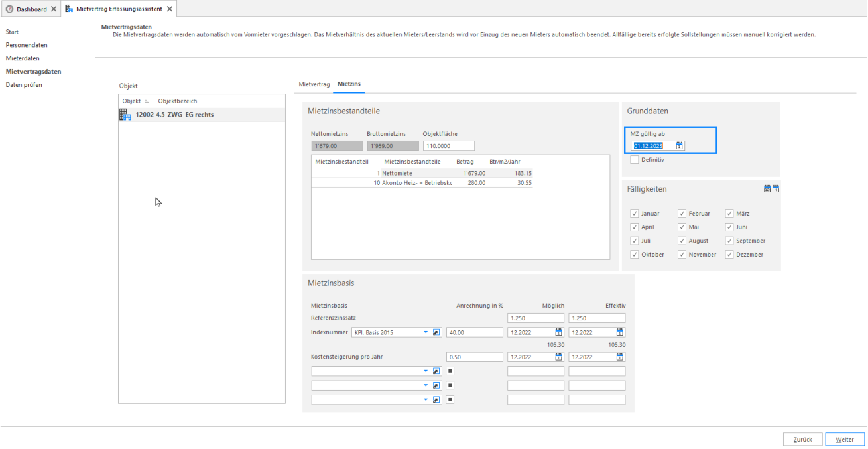Expand the Indexnummer KPI. Basis 2015 dropdown
This screenshot has height=449, width=868.
(426, 332)
